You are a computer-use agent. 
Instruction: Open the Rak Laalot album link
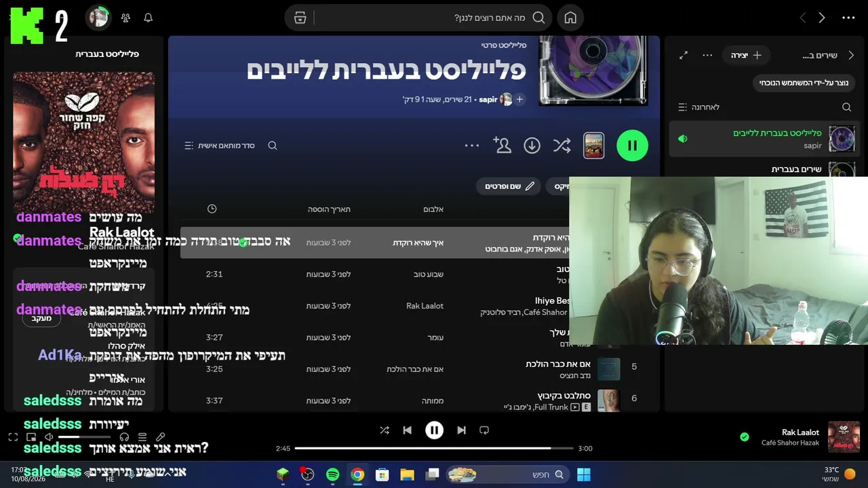425,306
